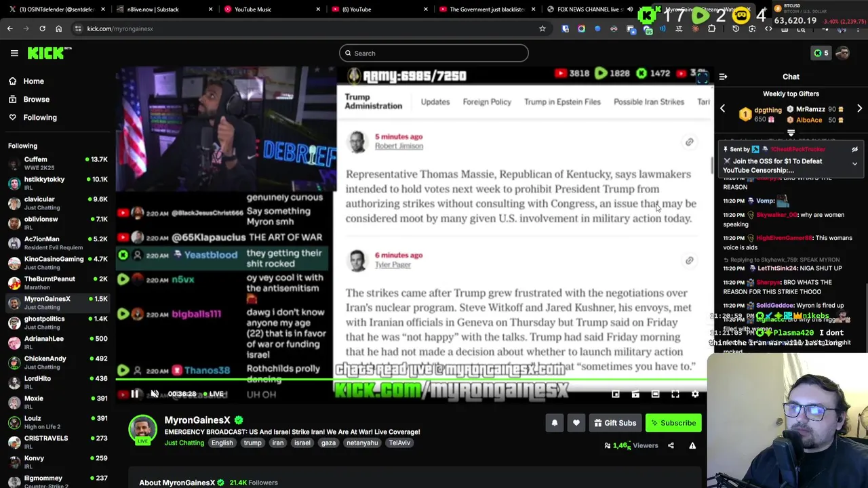
Task: Mute the FOX NEWS tab audio icon
Action: click(629, 9)
